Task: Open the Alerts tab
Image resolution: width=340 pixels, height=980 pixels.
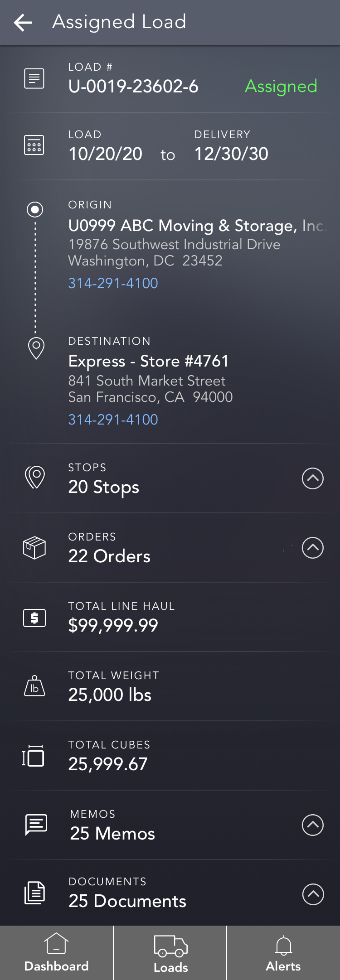Action: (x=283, y=953)
